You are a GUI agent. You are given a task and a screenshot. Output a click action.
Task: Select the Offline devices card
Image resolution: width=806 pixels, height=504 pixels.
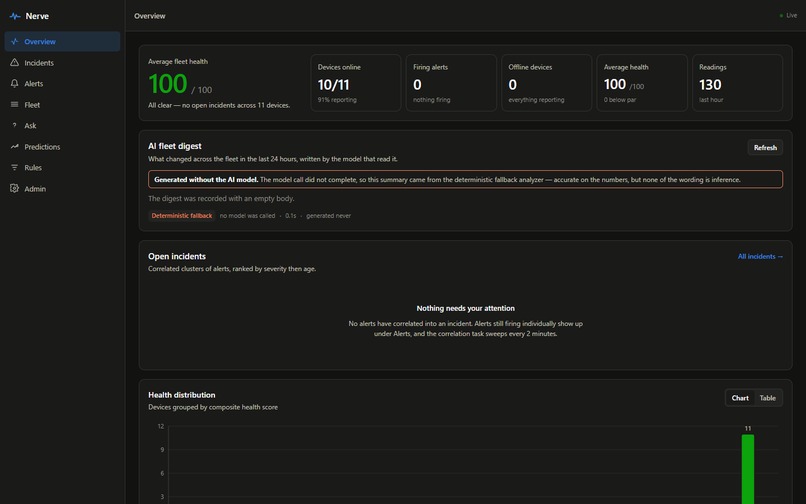click(546, 83)
